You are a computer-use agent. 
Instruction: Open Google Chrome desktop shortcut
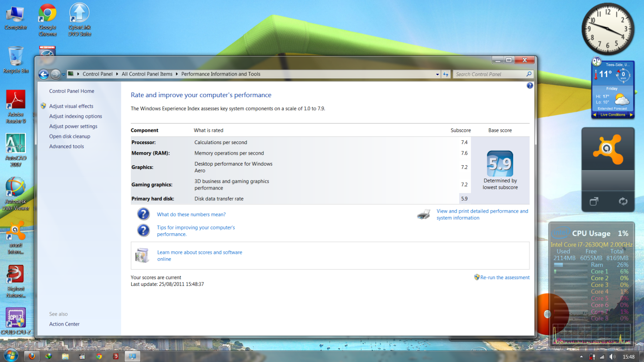[47, 20]
